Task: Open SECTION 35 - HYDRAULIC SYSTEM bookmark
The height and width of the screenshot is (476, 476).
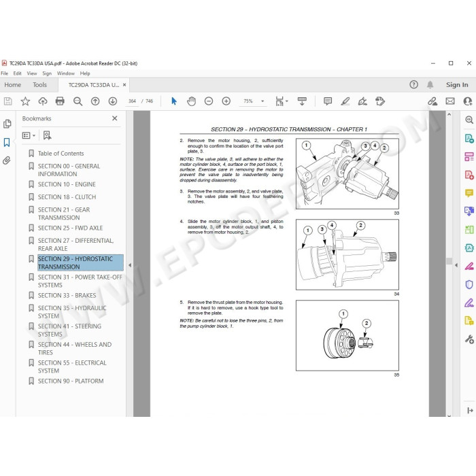Action: [x=72, y=312]
